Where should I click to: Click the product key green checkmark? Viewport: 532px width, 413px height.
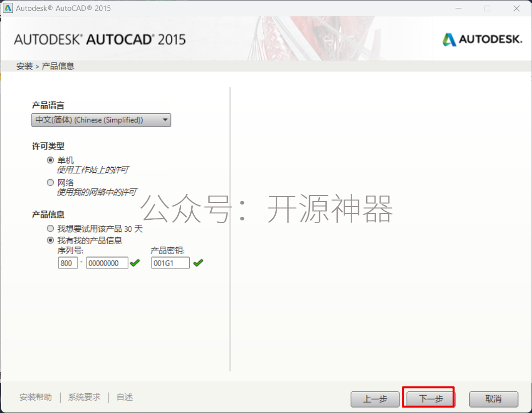point(198,263)
